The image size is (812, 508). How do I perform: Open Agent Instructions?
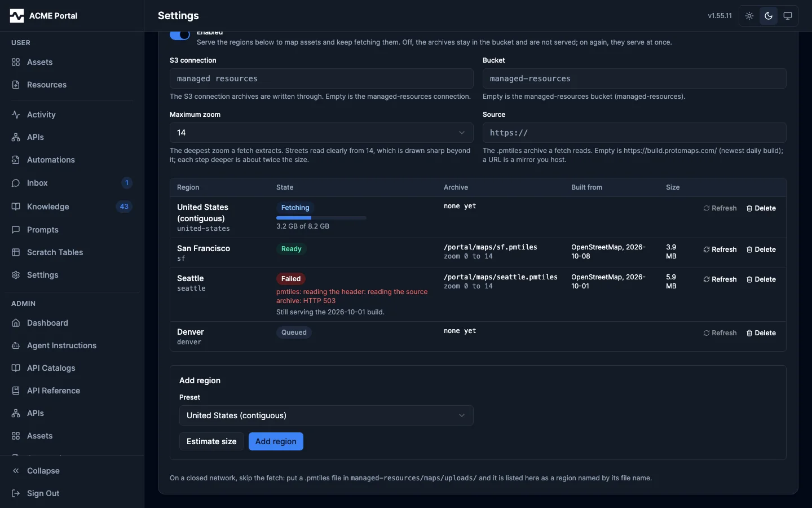[x=72, y=345]
